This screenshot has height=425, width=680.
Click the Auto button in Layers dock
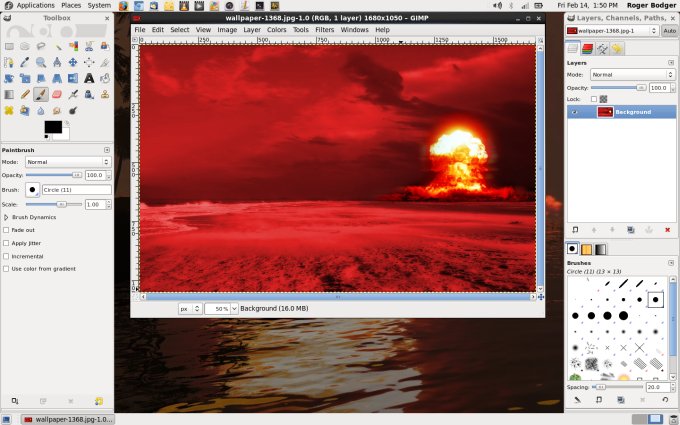[669, 31]
